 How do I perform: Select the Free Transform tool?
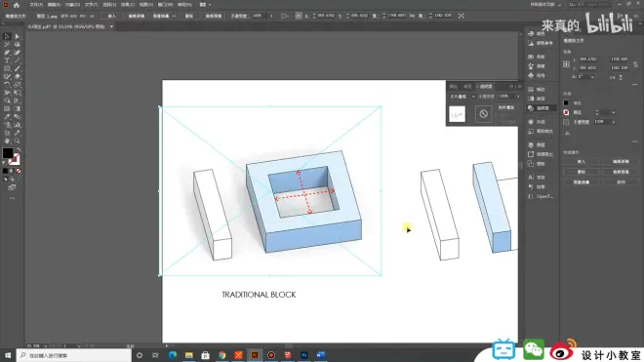18,93
